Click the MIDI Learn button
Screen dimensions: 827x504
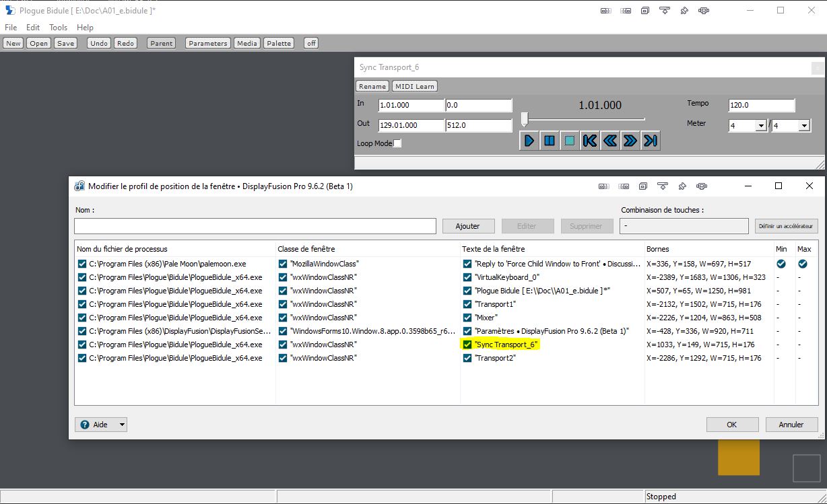click(x=415, y=86)
